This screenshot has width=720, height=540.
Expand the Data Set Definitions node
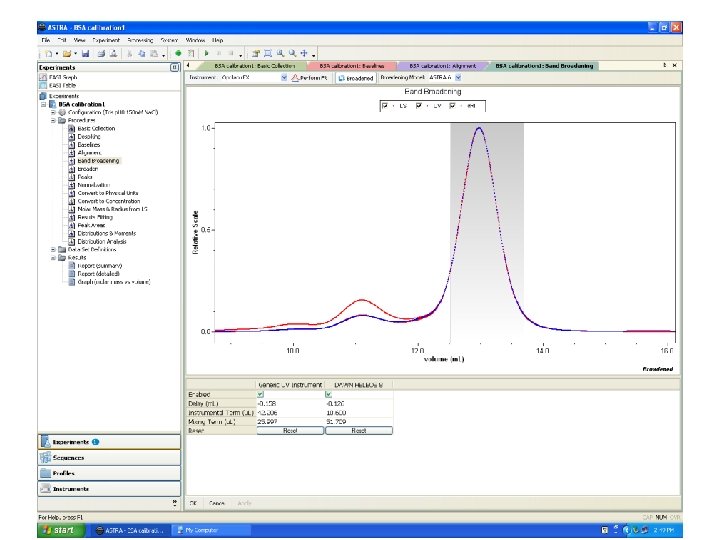coord(53,250)
